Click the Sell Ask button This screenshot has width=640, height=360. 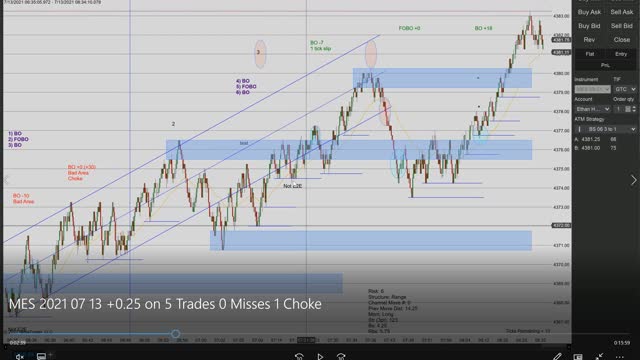click(x=622, y=12)
